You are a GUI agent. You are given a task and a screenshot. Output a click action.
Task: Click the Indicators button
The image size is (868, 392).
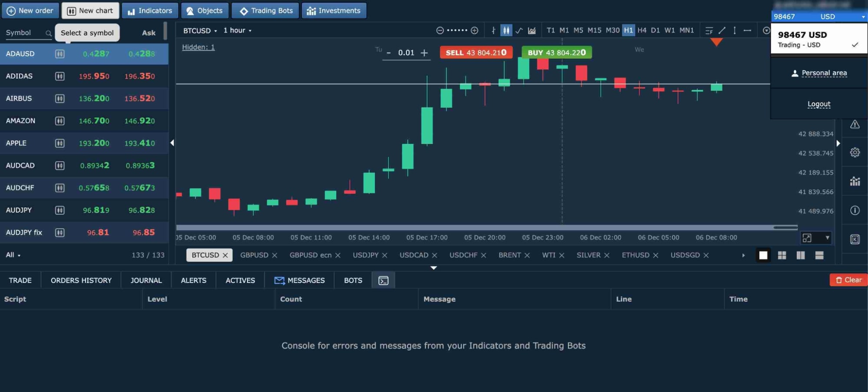pyautogui.click(x=150, y=10)
